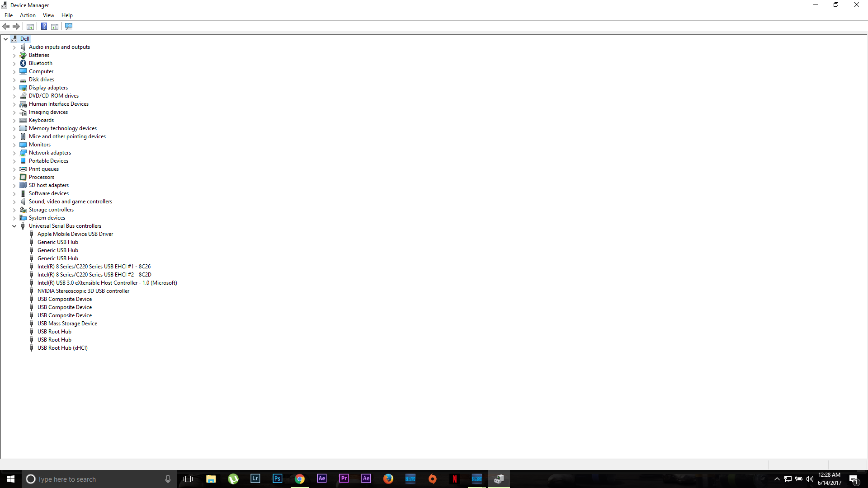Open the Help menu
The width and height of the screenshot is (868, 488).
pos(67,15)
